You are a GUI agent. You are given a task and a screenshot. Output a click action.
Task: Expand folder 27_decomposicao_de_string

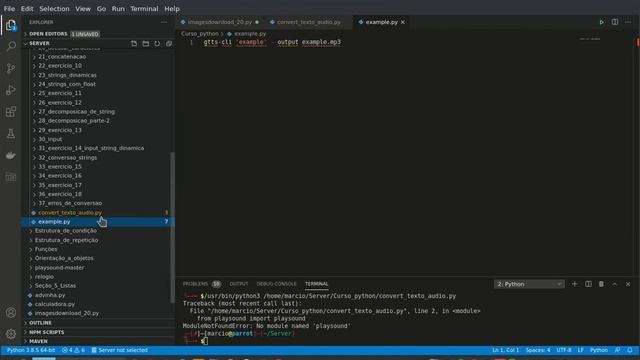[76, 111]
